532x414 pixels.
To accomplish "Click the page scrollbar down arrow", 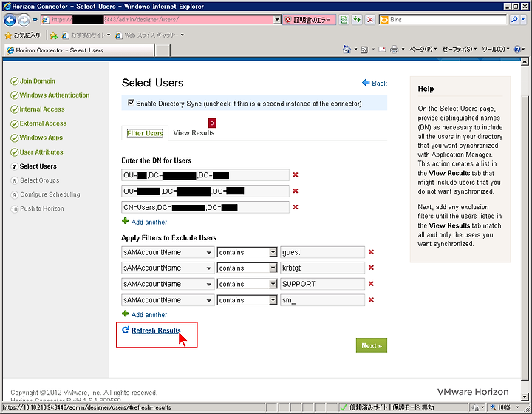I will (x=525, y=396).
